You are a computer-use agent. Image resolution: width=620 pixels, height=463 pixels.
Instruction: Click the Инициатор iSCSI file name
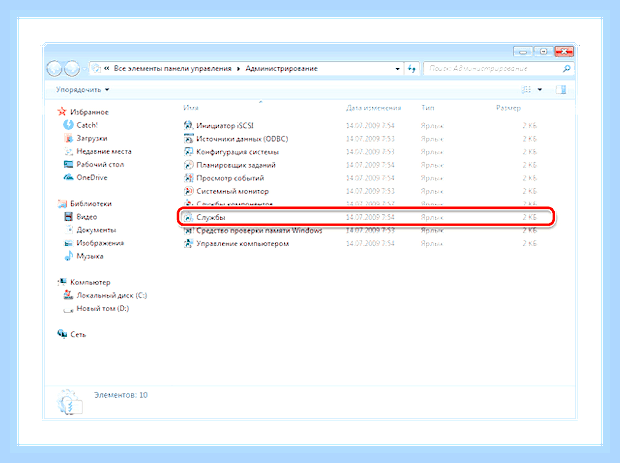pos(225,125)
